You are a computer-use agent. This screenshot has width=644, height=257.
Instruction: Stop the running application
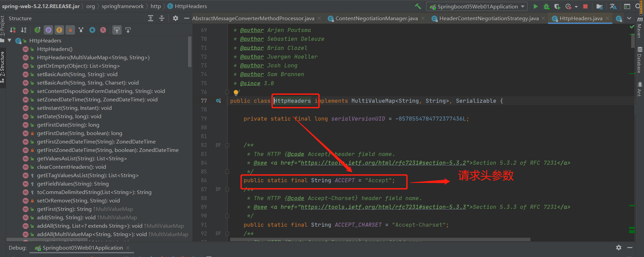point(585,6)
